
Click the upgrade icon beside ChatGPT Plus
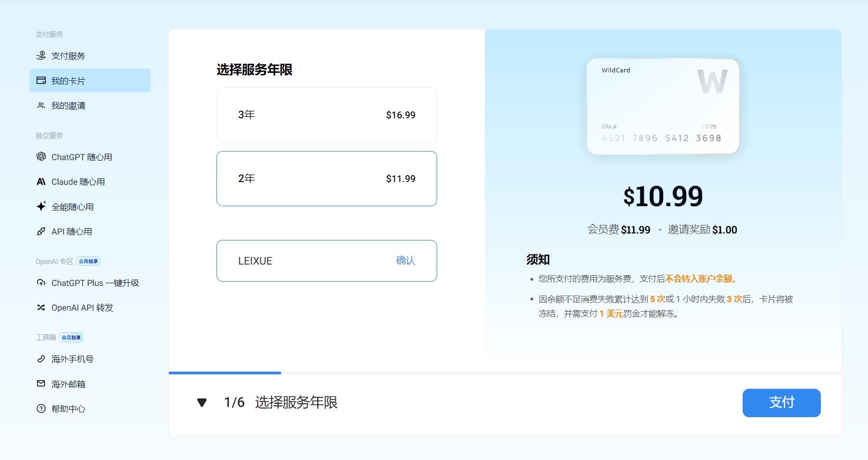pyautogui.click(x=41, y=283)
